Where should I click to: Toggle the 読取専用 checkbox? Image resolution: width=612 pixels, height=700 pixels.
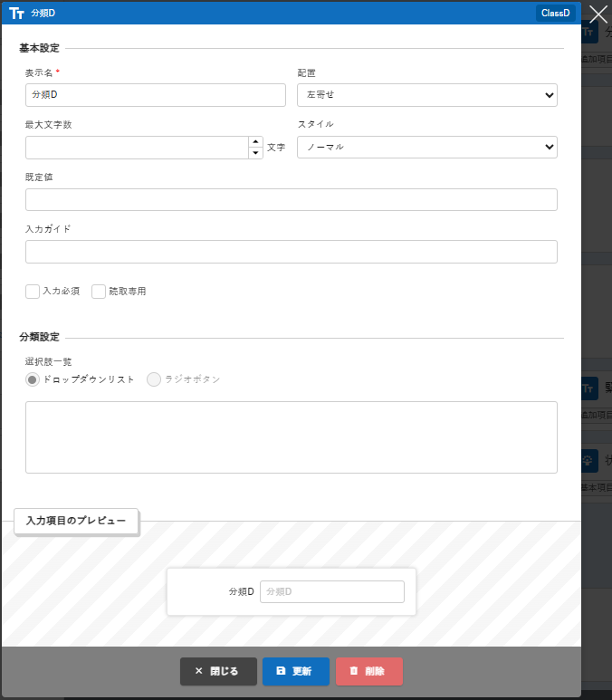99,292
